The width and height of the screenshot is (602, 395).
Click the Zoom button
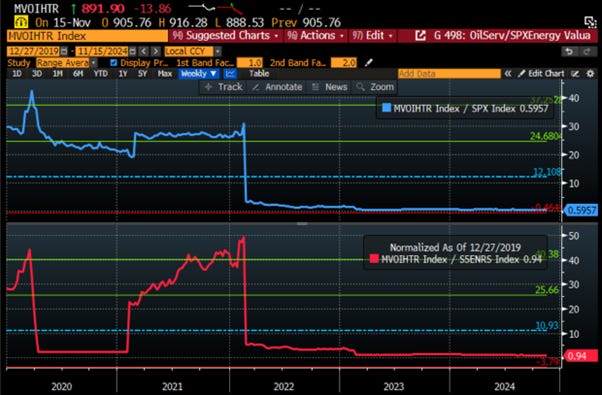click(375, 87)
